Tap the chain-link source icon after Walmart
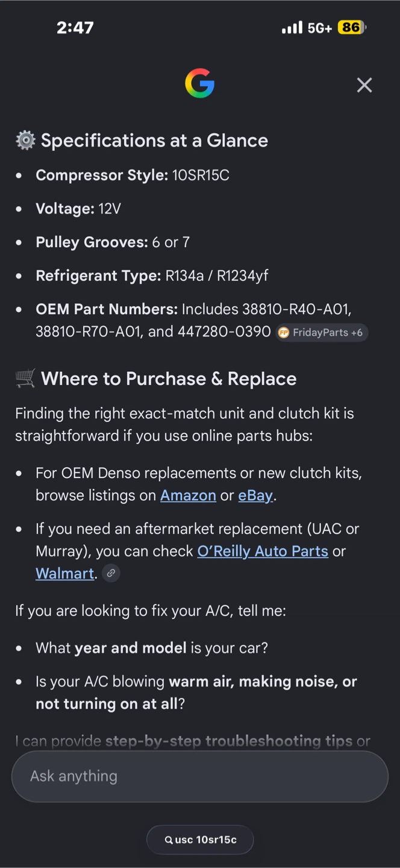Screen dimensions: 400x868 pyautogui.click(x=111, y=573)
